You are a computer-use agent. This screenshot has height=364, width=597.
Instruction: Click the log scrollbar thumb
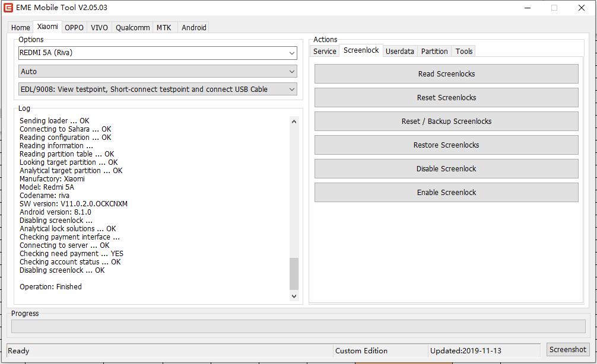tap(294, 274)
